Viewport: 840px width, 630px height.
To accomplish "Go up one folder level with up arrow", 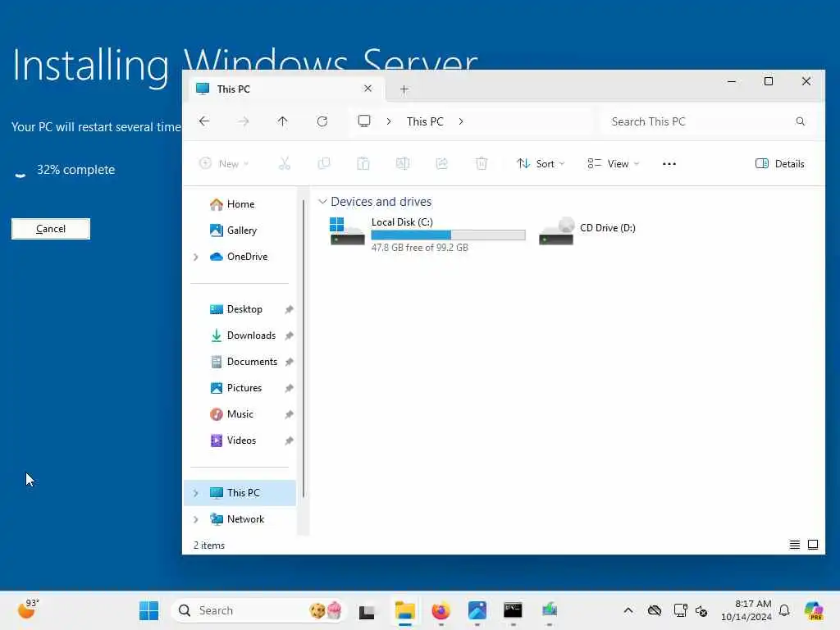I will coord(282,121).
